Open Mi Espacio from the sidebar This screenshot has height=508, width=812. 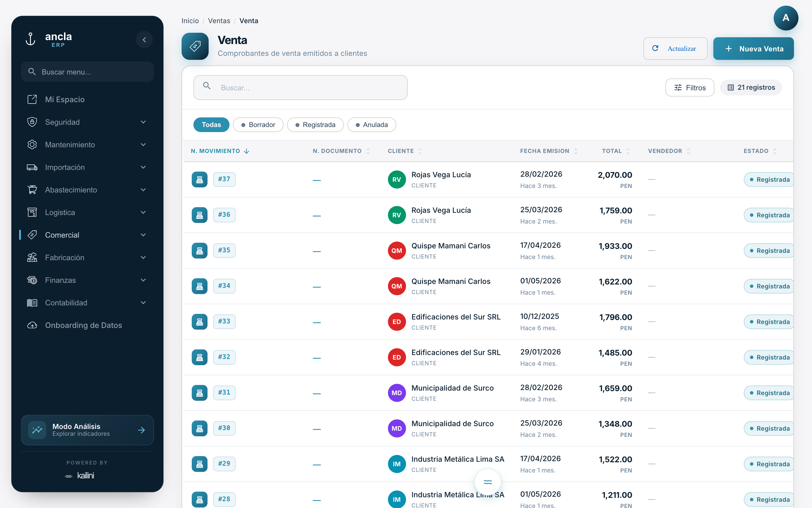point(87,99)
